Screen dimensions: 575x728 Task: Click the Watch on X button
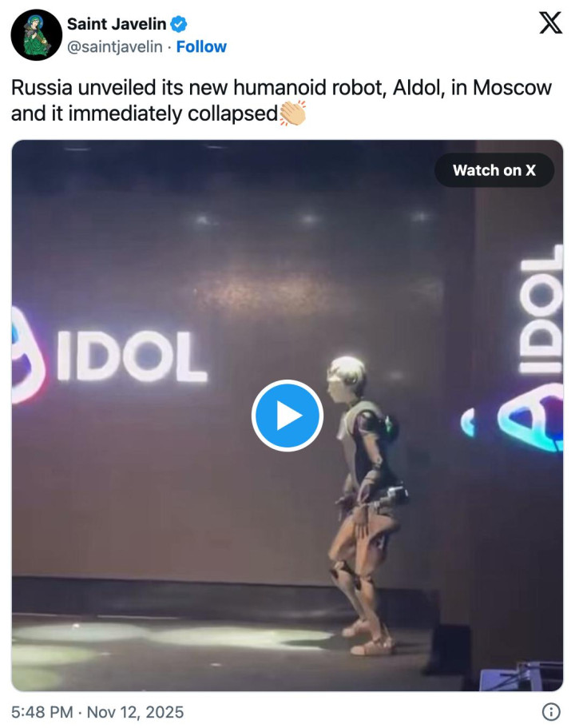(x=494, y=170)
